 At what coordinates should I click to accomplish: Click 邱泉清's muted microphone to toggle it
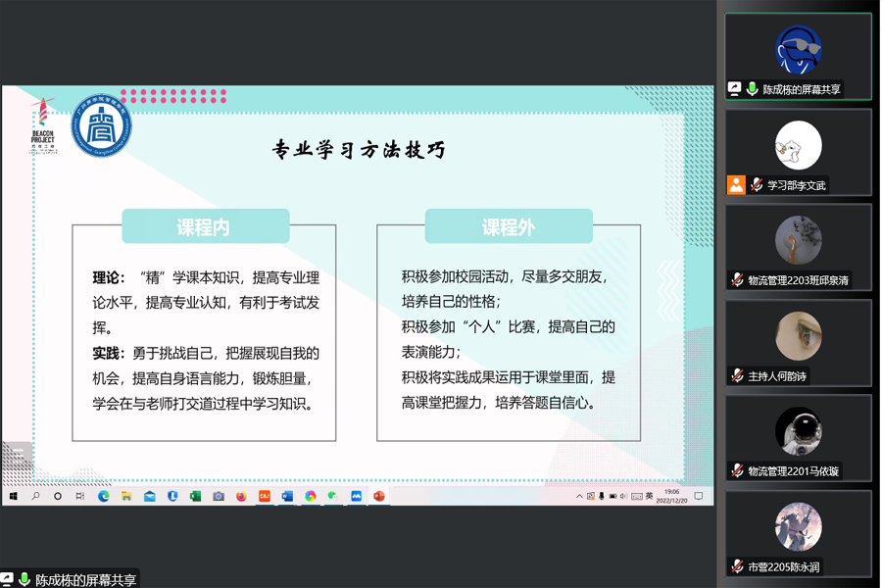[737, 277]
